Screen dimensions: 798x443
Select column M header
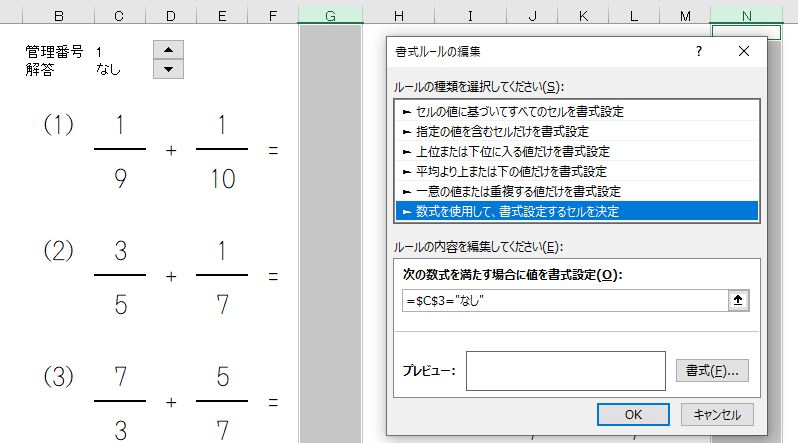tap(685, 16)
